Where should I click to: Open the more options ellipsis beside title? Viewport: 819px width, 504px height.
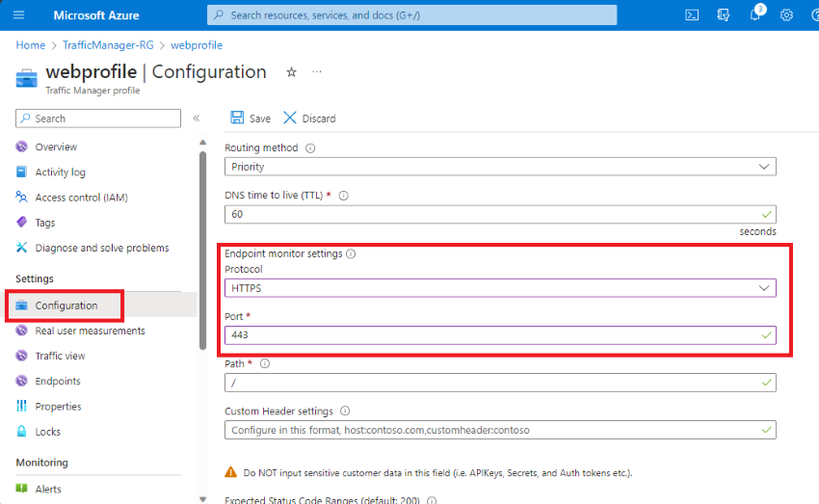tap(317, 72)
